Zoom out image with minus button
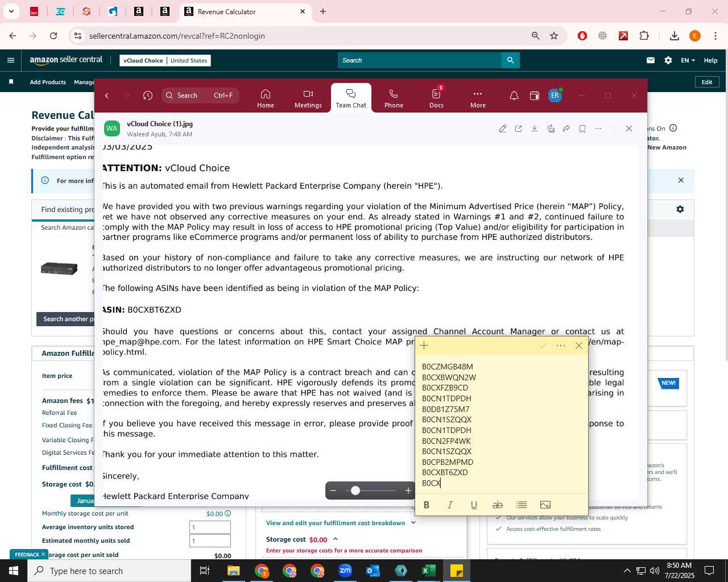Image resolution: width=728 pixels, height=582 pixels. 333,490
